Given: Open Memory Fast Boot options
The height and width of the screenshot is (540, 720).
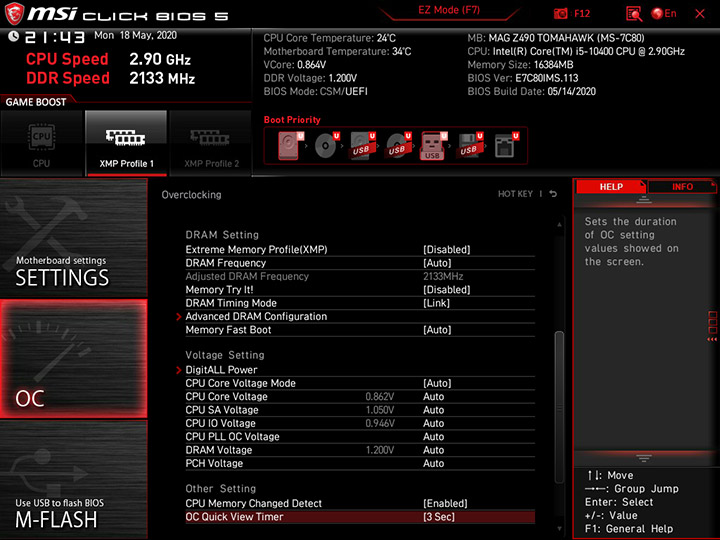Looking at the screenshot, I should [360, 330].
